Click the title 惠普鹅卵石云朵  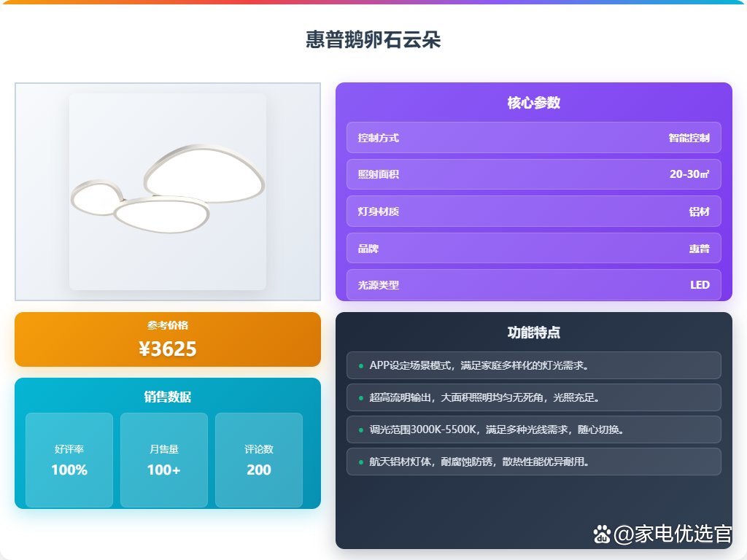tap(373, 39)
